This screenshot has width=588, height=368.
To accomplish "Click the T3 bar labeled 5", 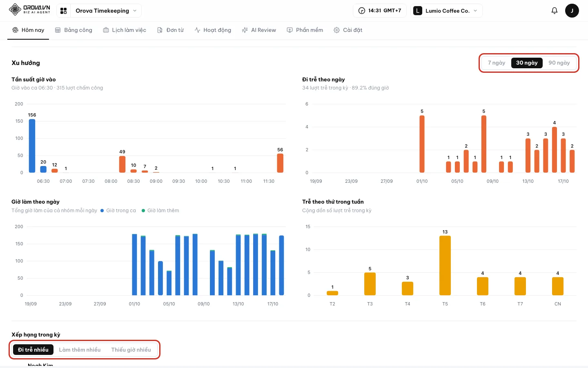I will 370,284.
